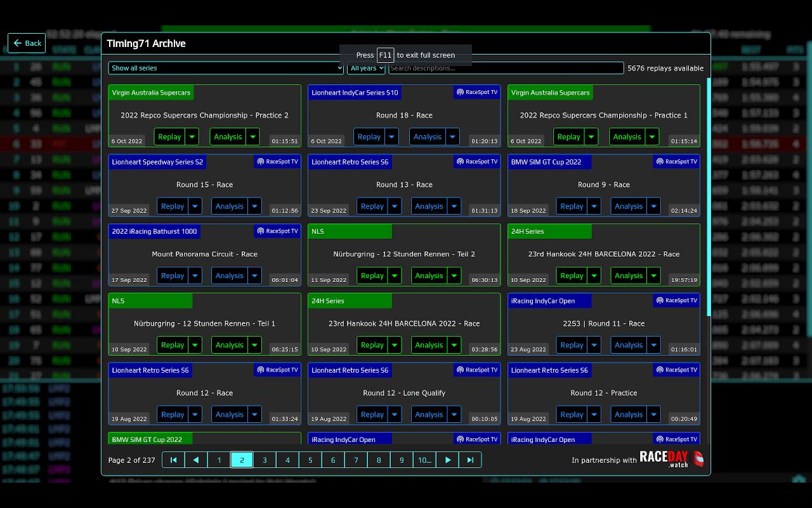Viewport: 812px width, 508px height.
Task: Open Analysis for Nürburgring 12 Stunden Teil 1
Action: pyautogui.click(x=229, y=345)
